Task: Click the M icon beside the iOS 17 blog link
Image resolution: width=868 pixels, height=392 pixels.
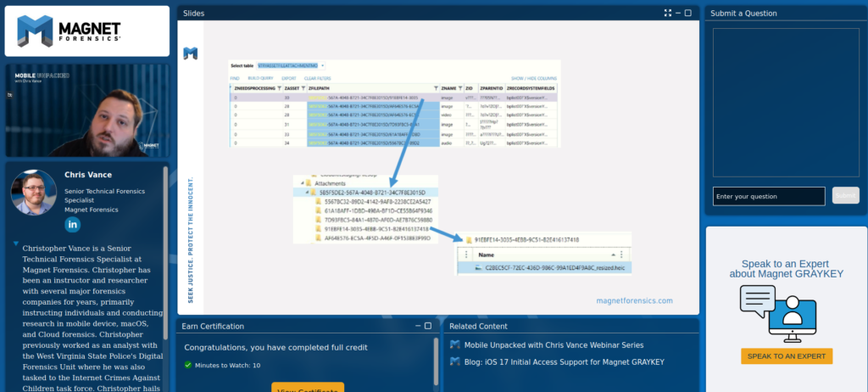Action: click(455, 361)
